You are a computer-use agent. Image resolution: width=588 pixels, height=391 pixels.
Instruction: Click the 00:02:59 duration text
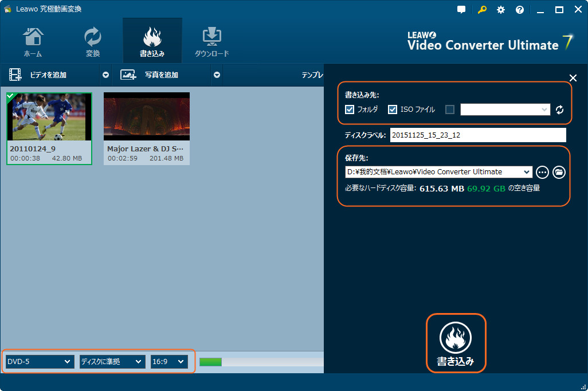click(x=123, y=158)
